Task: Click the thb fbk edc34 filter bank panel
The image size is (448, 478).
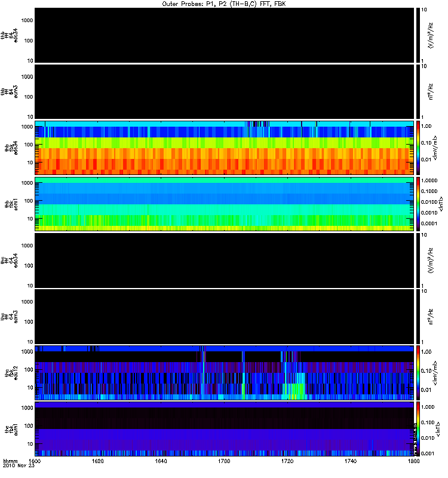Action: pyautogui.click(x=224, y=148)
